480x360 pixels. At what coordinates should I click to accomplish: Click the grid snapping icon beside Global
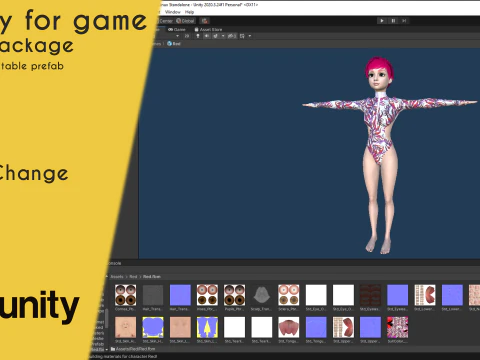(205, 21)
